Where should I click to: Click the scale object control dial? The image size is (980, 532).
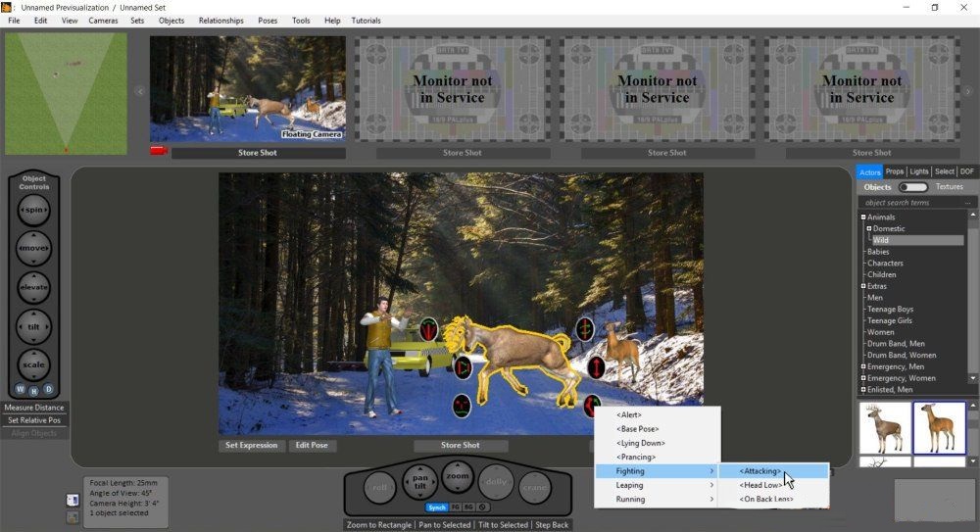33,365
